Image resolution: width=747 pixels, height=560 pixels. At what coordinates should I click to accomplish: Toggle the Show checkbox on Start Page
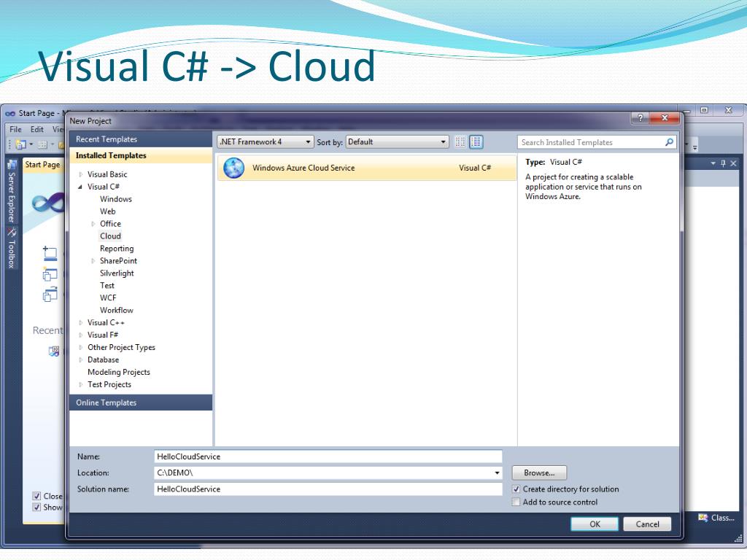coord(36,507)
